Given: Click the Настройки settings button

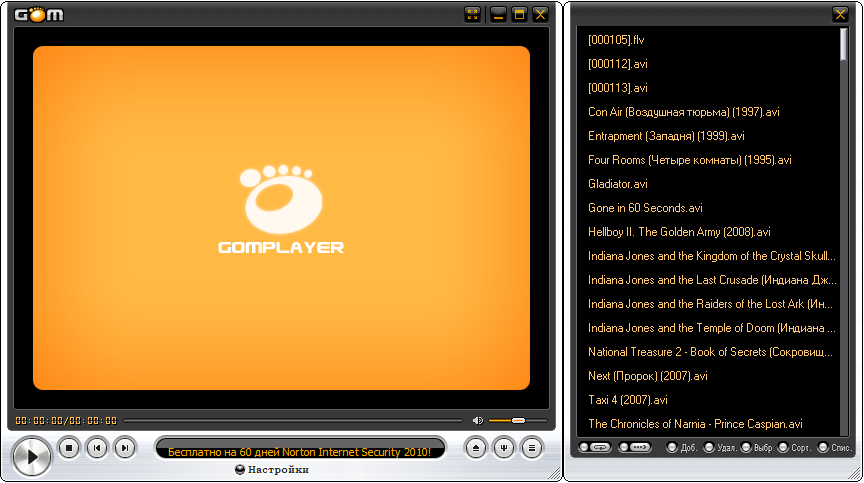Looking at the screenshot, I should point(271,469).
